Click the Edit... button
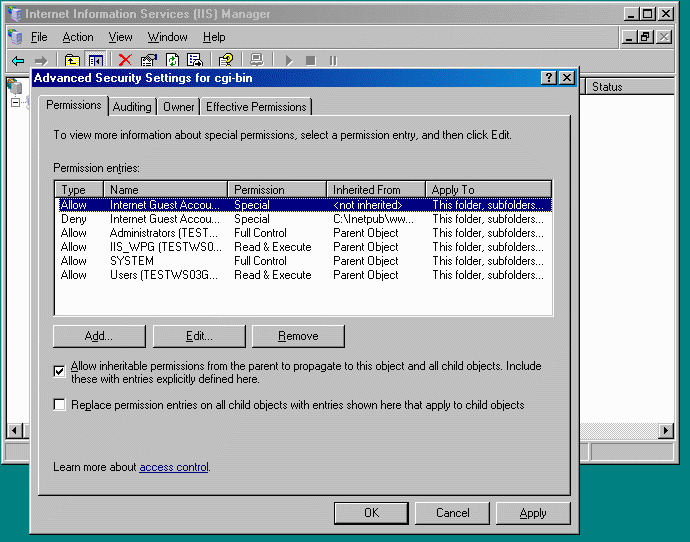Image resolution: width=690 pixels, height=542 pixels. (x=199, y=336)
